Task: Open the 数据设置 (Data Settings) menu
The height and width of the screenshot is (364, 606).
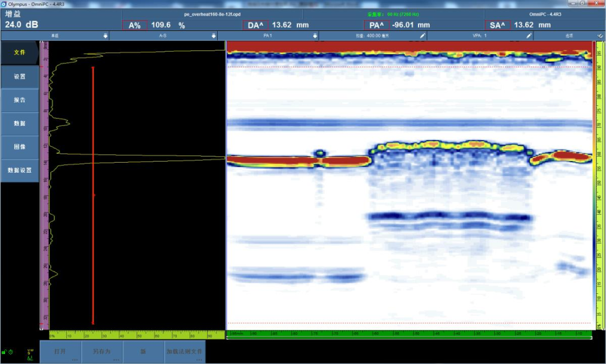Action: 19,171
